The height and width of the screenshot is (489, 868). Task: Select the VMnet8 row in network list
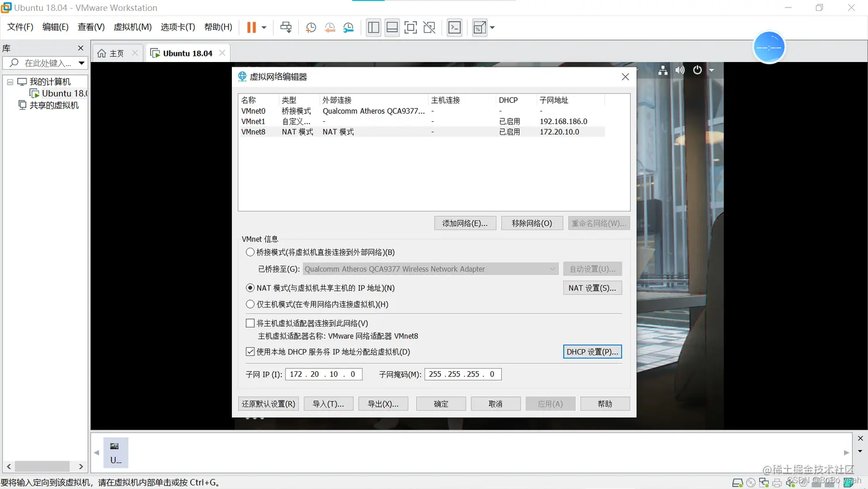coord(422,132)
